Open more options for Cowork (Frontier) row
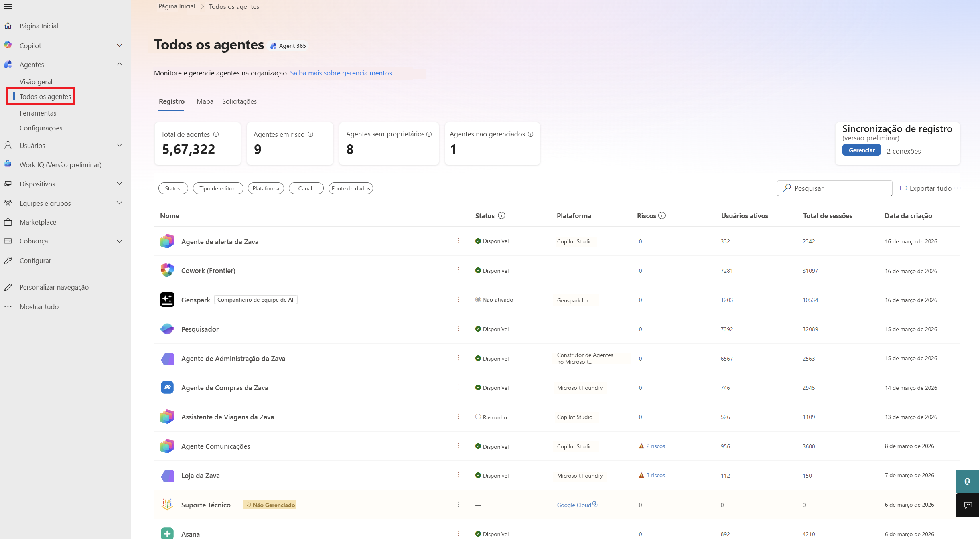The height and width of the screenshot is (539, 980). (x=459, y=270)
